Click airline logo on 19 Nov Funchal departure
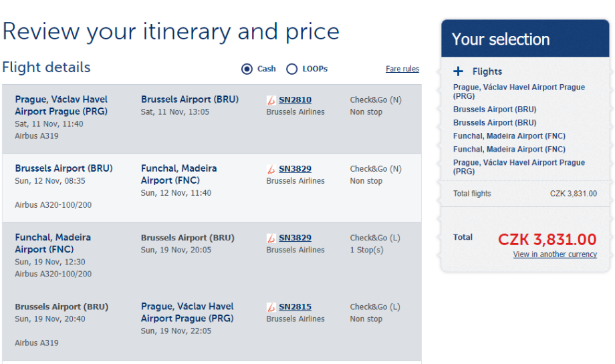615x364 pixels. pos(271,238)
